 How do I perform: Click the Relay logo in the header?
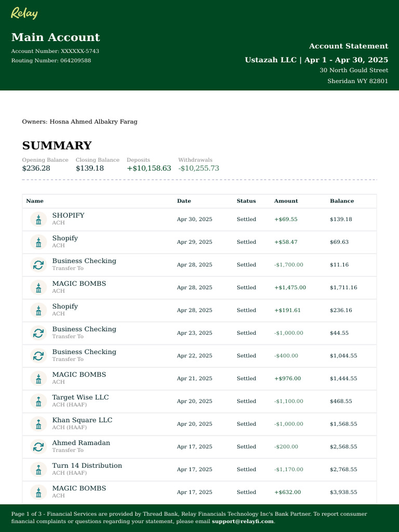tap(24, 13)
